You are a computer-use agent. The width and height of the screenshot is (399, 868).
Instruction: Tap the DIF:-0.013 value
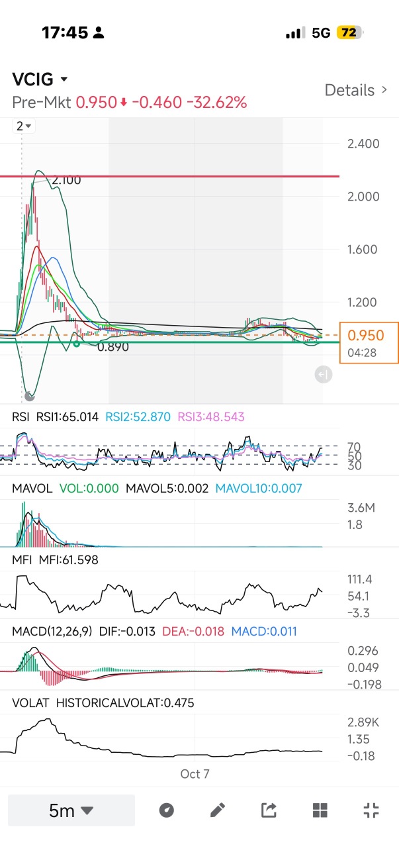point(127,632)
